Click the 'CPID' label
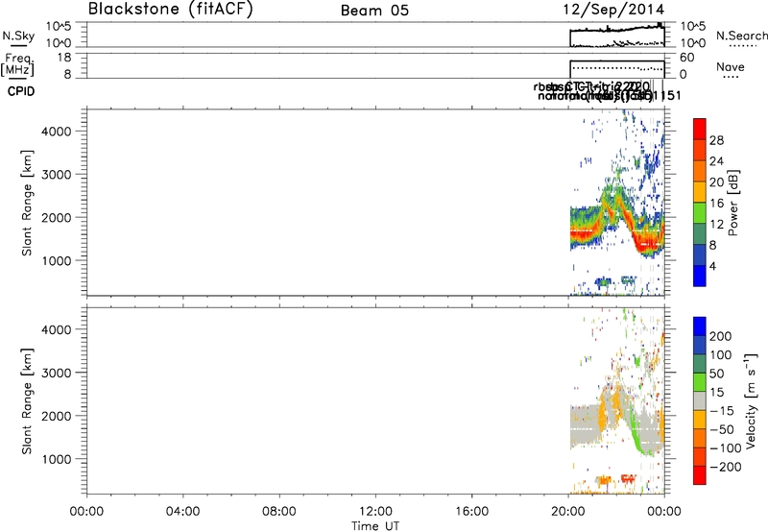This screenshot has width=768, height=532. point(21,91)
